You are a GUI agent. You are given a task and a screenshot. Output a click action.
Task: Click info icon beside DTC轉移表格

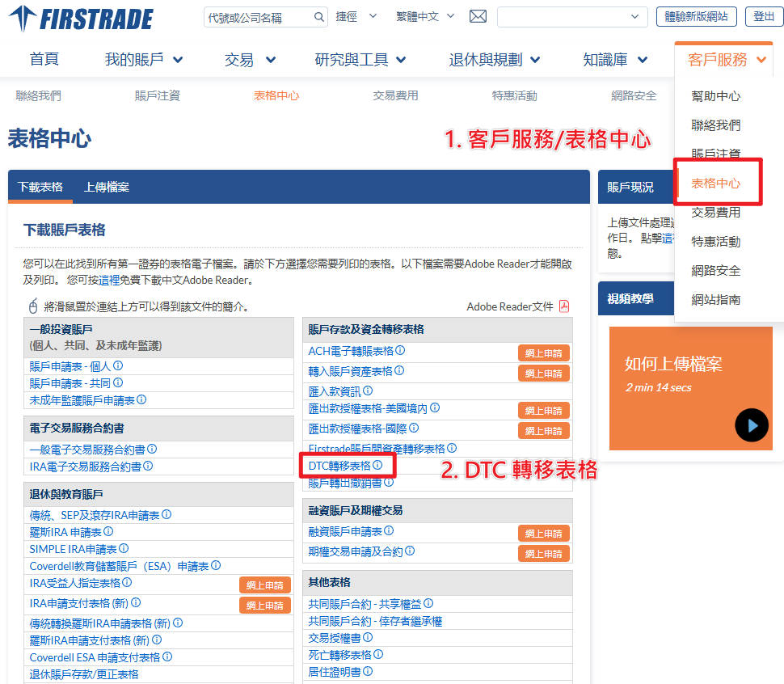[x=377, y=466]
